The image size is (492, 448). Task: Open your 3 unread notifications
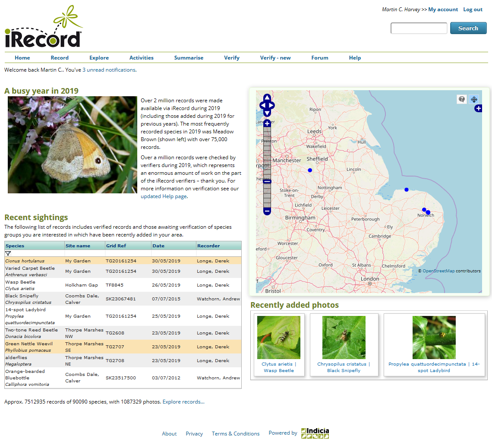(109, 69)
